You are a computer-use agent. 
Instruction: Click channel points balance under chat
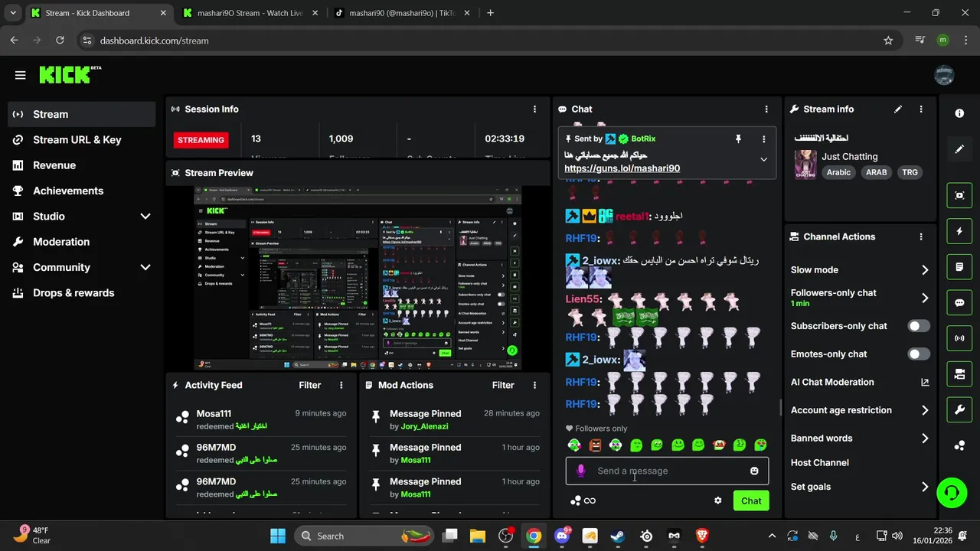pyautogui.click(x=583, y=501)
